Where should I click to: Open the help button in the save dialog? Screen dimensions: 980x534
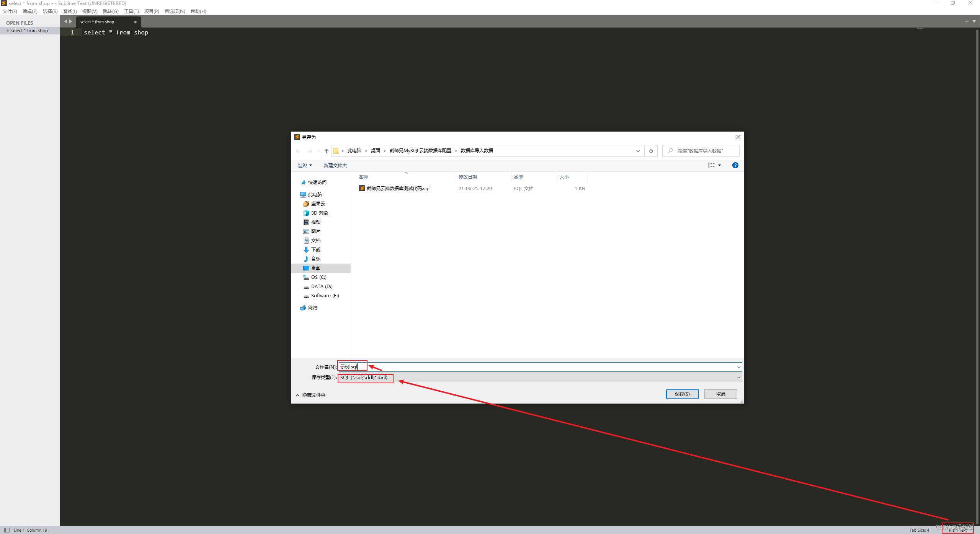point(735,165)
